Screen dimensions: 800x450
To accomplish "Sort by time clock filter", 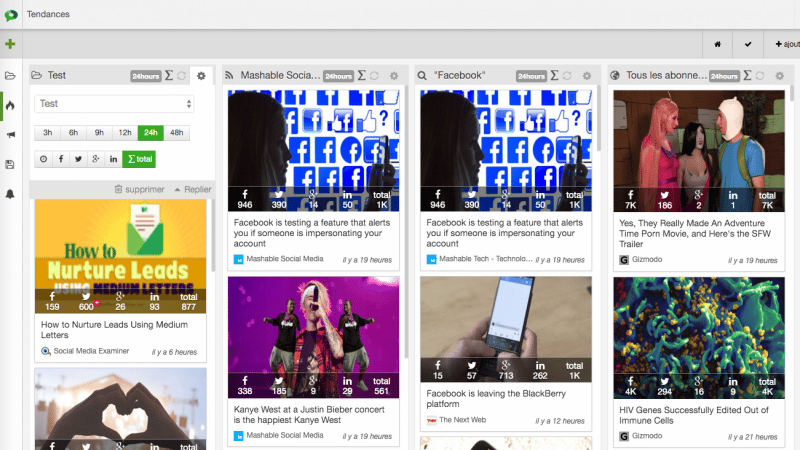I will point(43,159).
